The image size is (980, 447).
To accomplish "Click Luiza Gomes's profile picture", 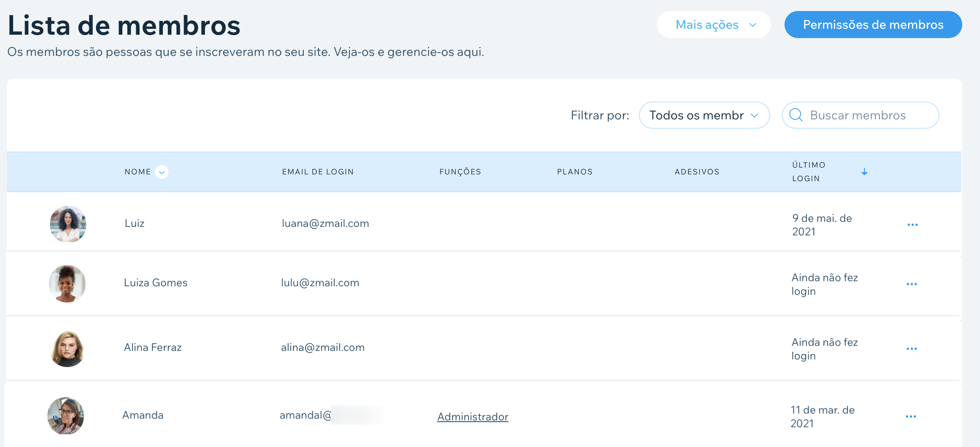I will (x=67, y=284).
